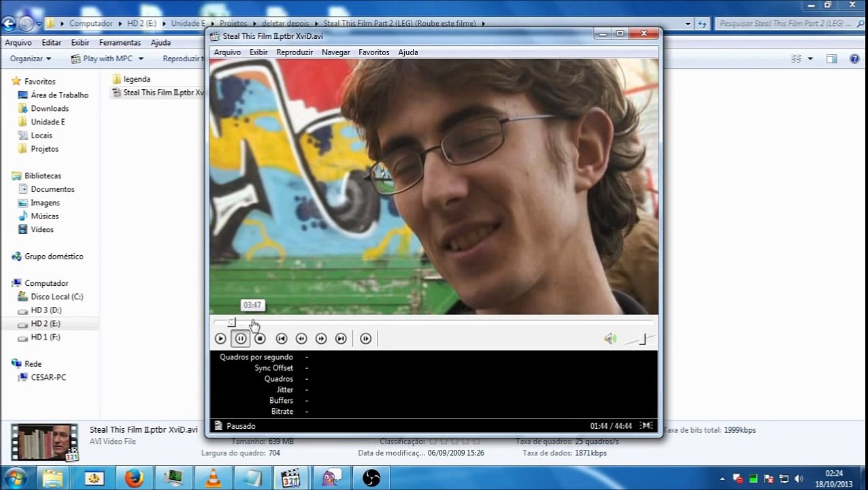
Task: Select HD 1 (F:) drive
Action: pyautogui.click(x=39, y=337)
